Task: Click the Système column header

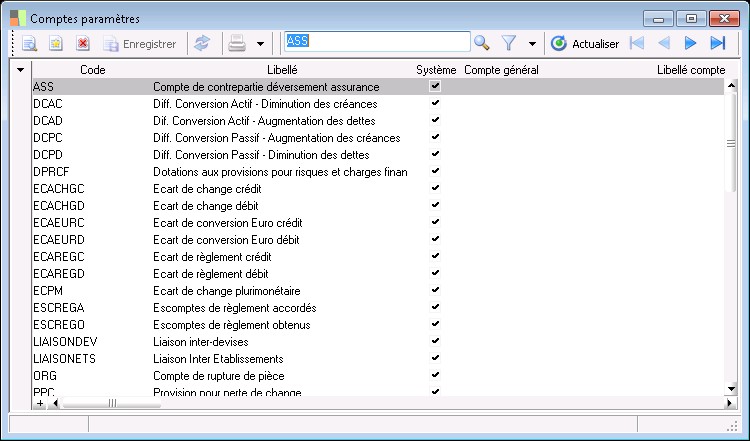Action: click(436, 70)
